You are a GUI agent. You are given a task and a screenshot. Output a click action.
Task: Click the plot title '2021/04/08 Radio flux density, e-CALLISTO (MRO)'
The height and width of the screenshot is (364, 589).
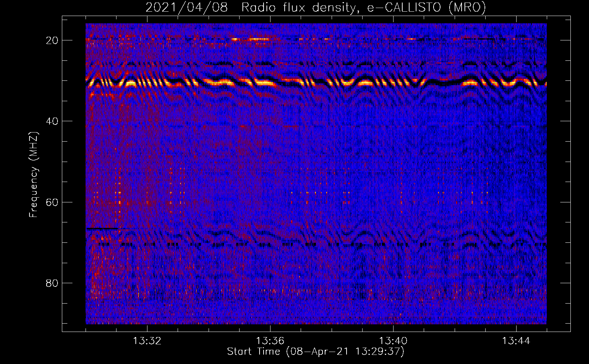(316, 7)
